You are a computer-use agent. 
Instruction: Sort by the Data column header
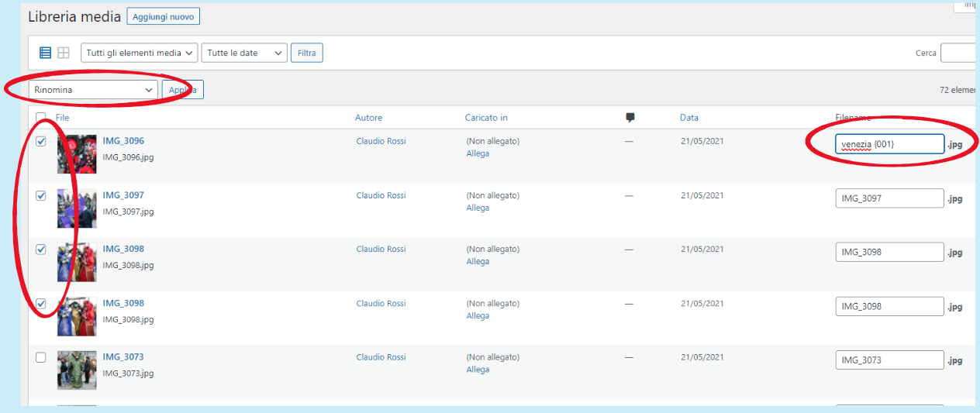(689, 118)
